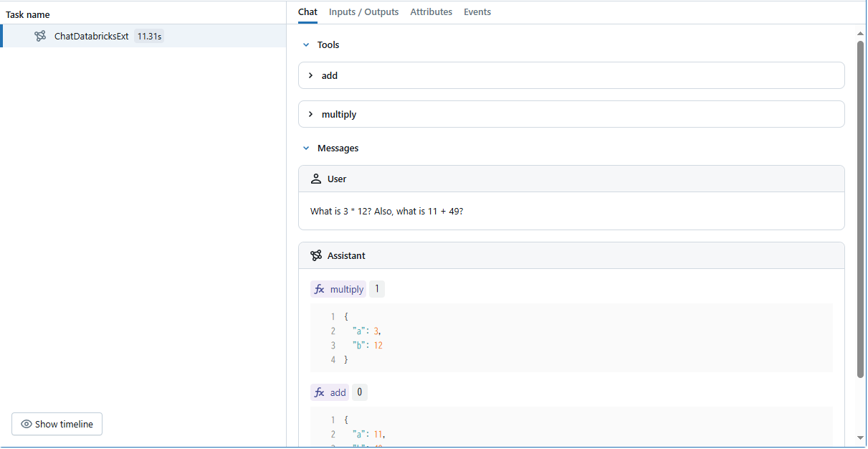The image size is (868, 449).
Task: Expand the add tool entry
Action: click(571, 75)
